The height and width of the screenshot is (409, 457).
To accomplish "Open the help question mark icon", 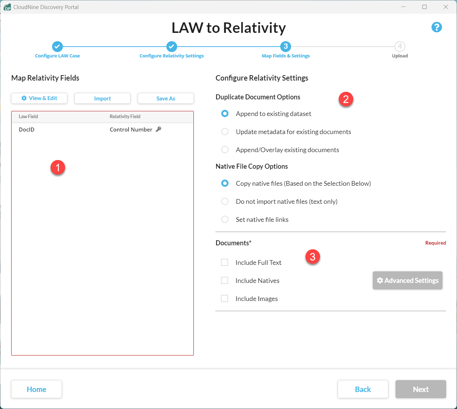I will coord(436,27).
